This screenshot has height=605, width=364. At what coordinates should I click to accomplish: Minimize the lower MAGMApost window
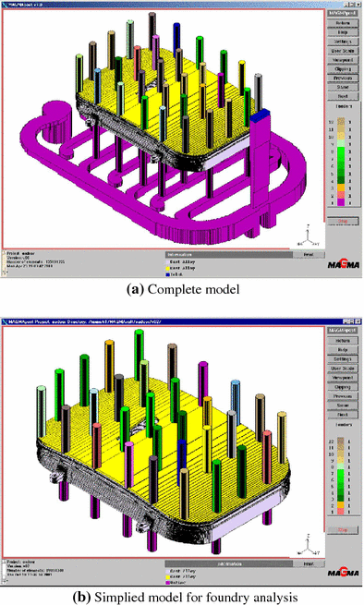coord(346,321)
